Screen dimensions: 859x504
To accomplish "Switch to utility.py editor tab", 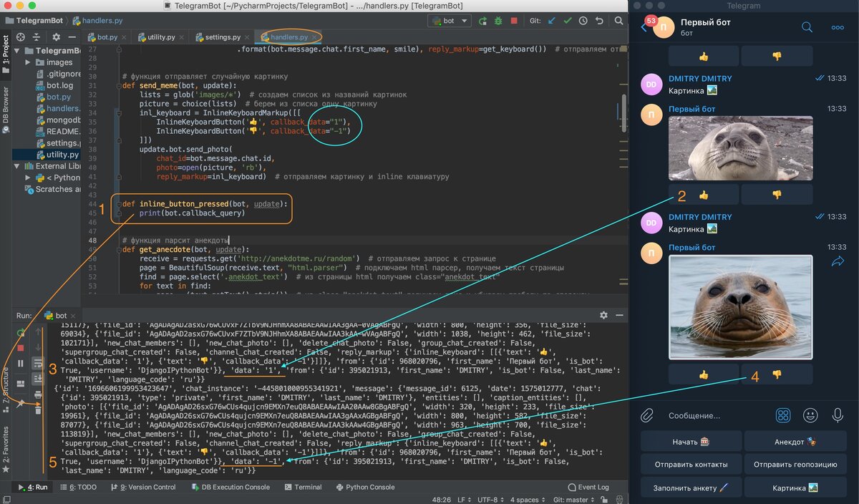I will click(155, 37).
